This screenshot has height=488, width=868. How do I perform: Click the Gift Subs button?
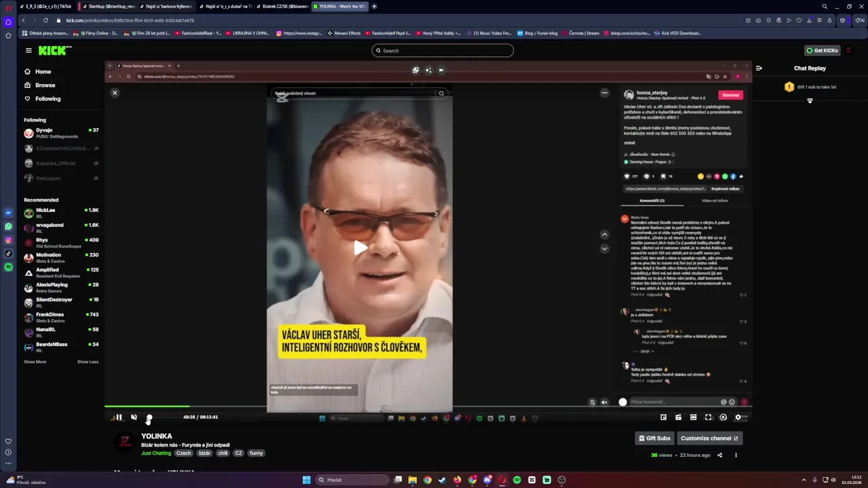654,439
